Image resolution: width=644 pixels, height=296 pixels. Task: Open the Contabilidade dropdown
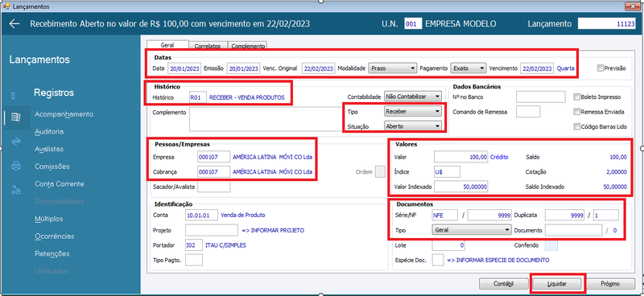coord(413,97)
